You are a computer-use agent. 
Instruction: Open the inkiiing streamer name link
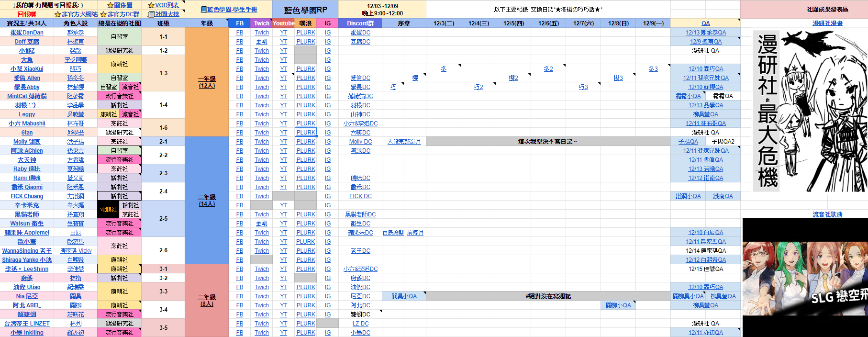[27, 333]
